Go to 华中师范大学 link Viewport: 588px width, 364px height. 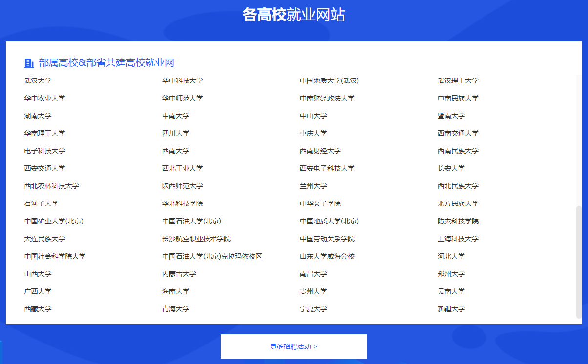click(x=183, y=98)
